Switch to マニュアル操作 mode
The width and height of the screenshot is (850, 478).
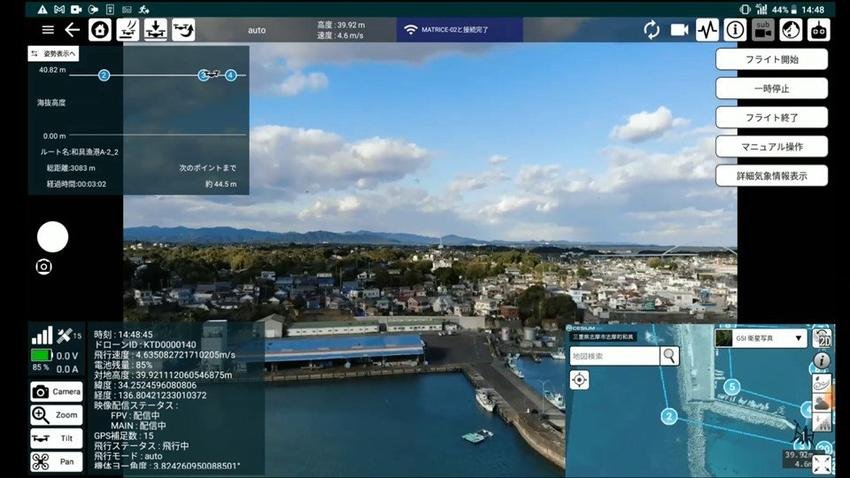click(771, 146)
